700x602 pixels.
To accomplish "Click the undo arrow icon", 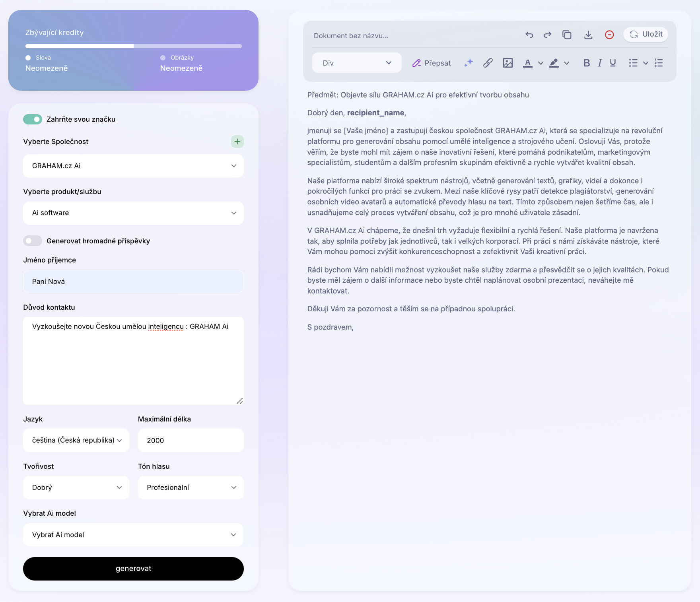I will pyautogui.click(x=529, y=35).
